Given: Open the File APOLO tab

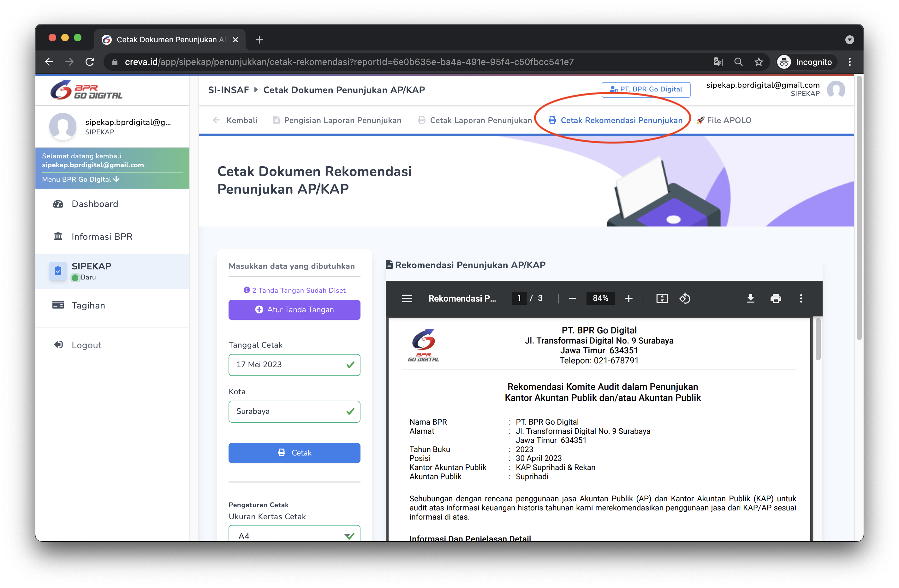Looking at the screenshot, I should pyautogui.click(x=724, y=120).
